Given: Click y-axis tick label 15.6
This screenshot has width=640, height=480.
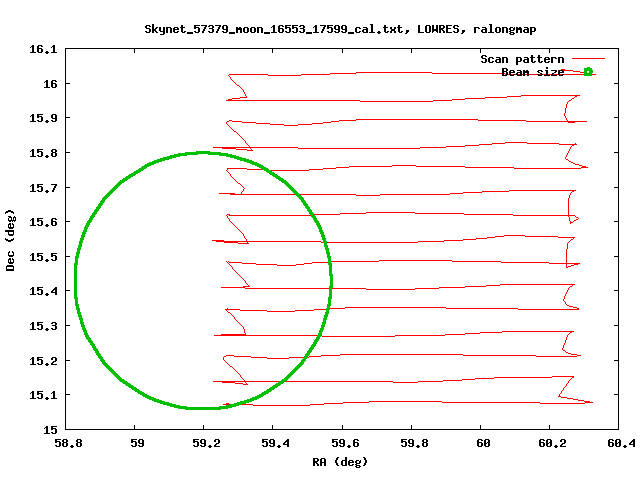Looking at the screenshot, I should click(x=43, y=222).
